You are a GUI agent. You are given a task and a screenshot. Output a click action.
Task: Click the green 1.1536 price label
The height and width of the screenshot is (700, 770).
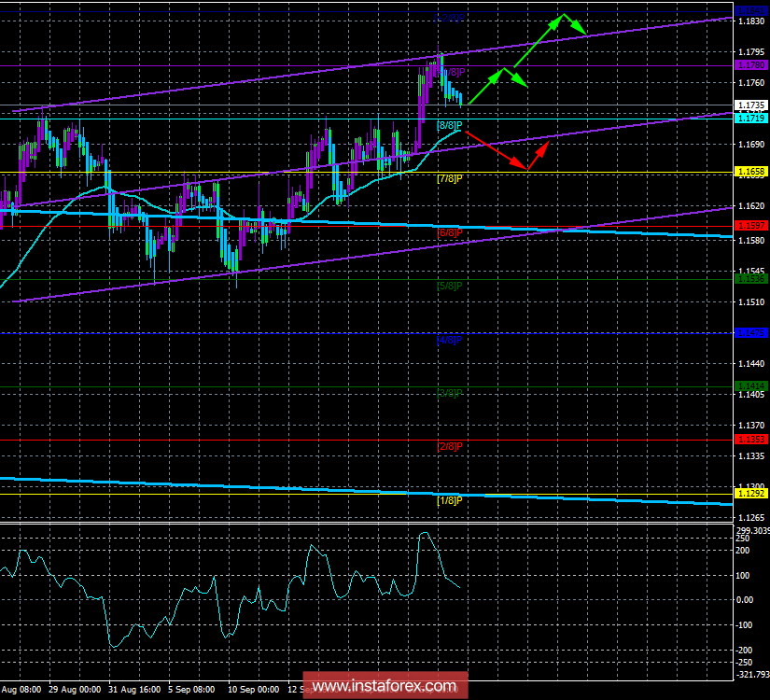[752, 277]
